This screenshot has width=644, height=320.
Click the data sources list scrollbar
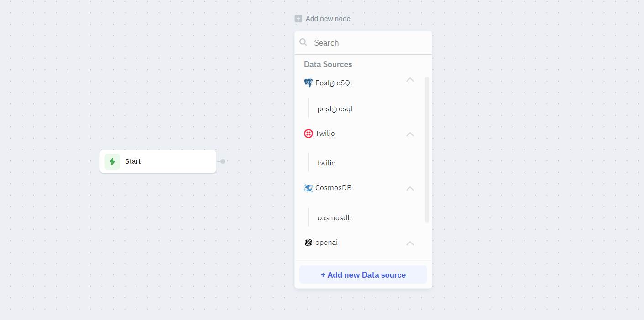click(427, 150)
